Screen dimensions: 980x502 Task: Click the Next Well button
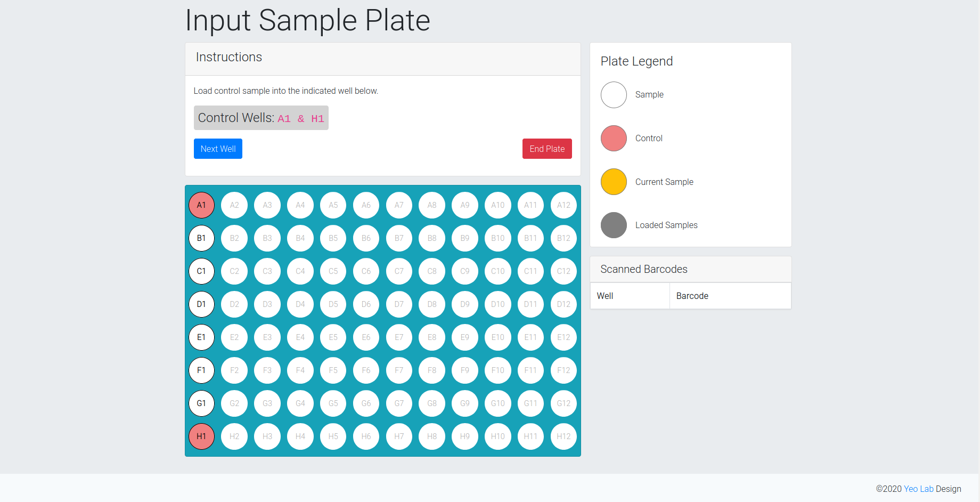click(x=218, y=149)
